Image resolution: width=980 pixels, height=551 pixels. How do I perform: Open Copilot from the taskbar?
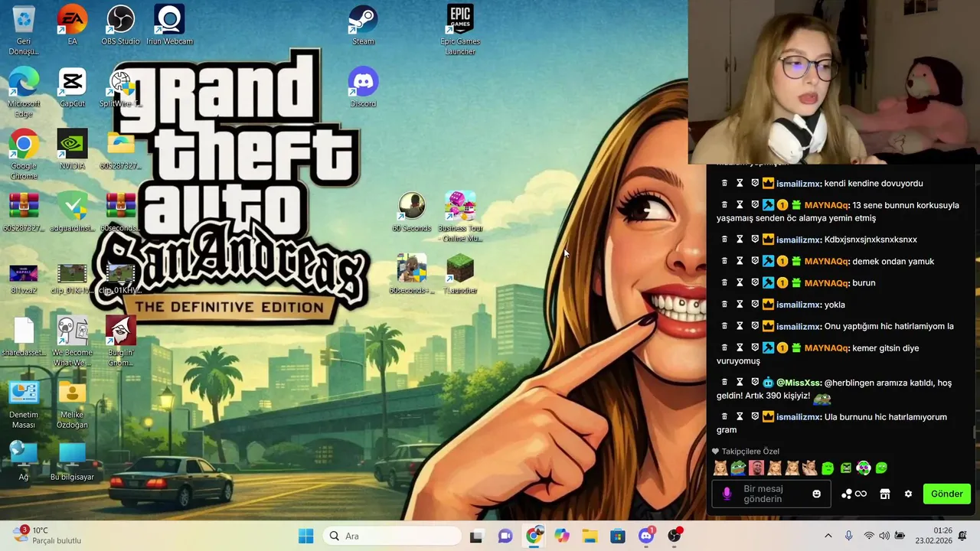click(x=562, y=536)
